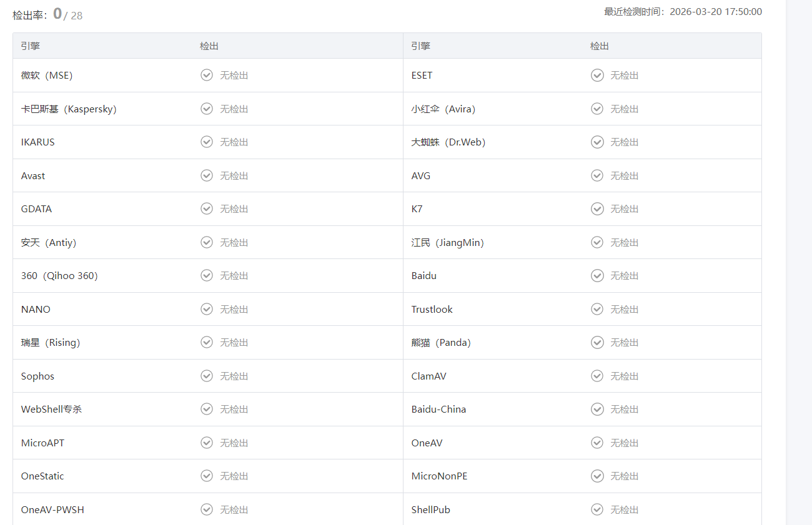
Task: Click the Sophos result check icon
Action: (207, 376)
